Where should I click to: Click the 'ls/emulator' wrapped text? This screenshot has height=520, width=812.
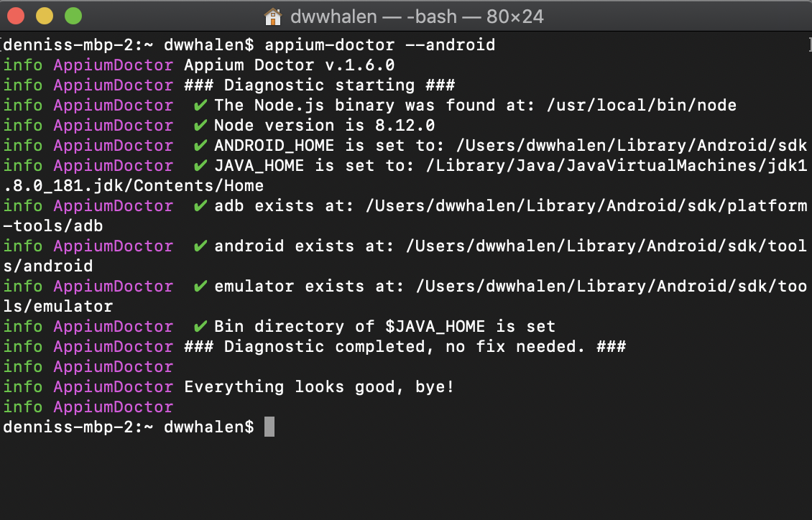coord(58,307)
